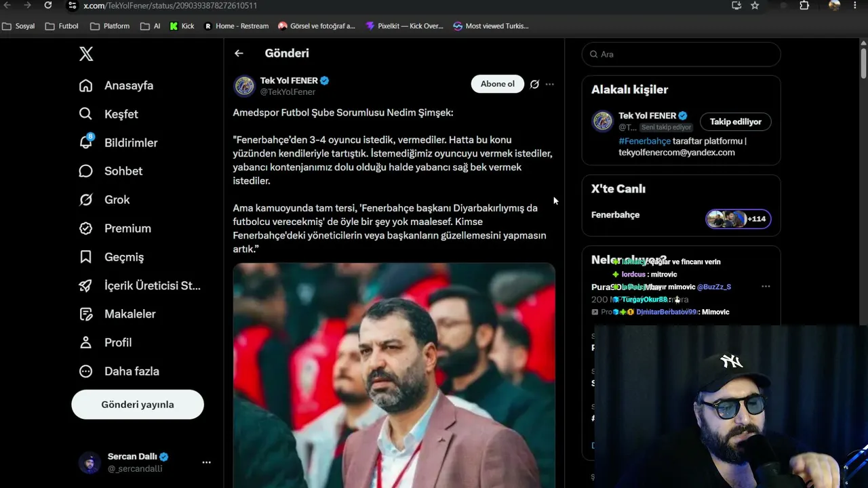Screen dimensions: 868x488
Task: Open the Home - Restream bookmark
Action: (x=236, y=26)
